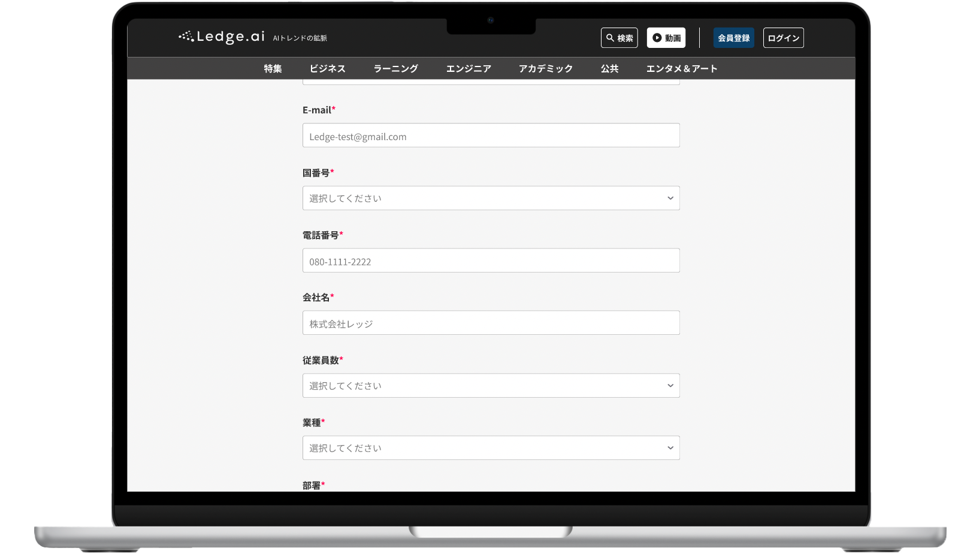Focus the E-mail input field
Image resolution: width=961 pixels, height=560 pixels.
click(x=490, y=136)
